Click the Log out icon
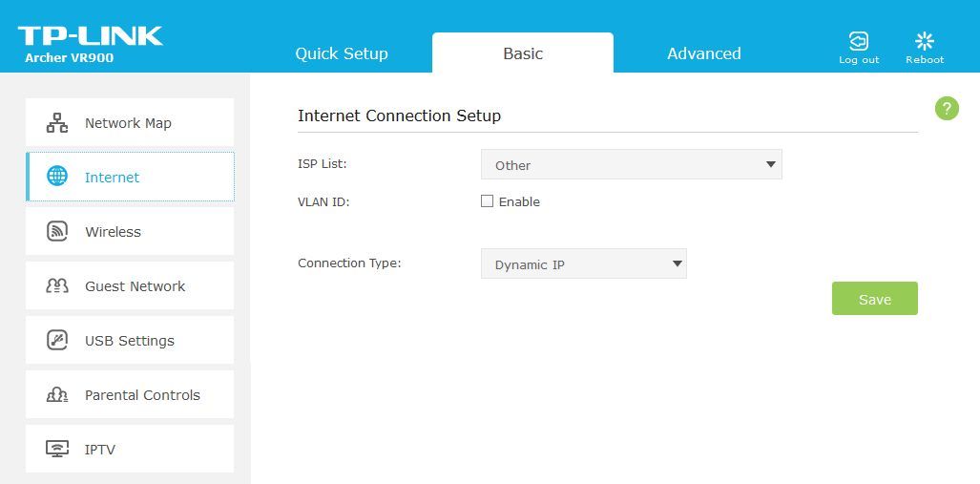The height and width of the screenshot is (484, 980). click(x=859, y=41)
